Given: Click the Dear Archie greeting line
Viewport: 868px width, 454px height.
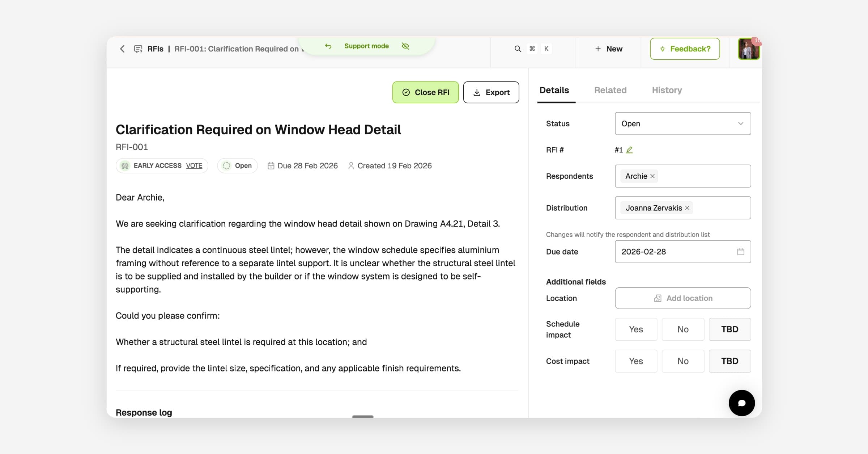Looking at the screenshot, I should click(x=140, y=197).
